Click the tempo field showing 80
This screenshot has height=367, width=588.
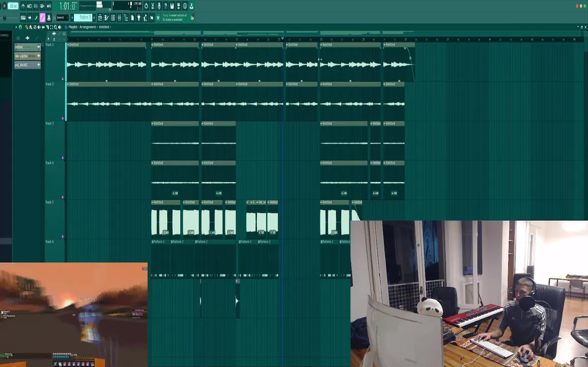tap(13, 6)
